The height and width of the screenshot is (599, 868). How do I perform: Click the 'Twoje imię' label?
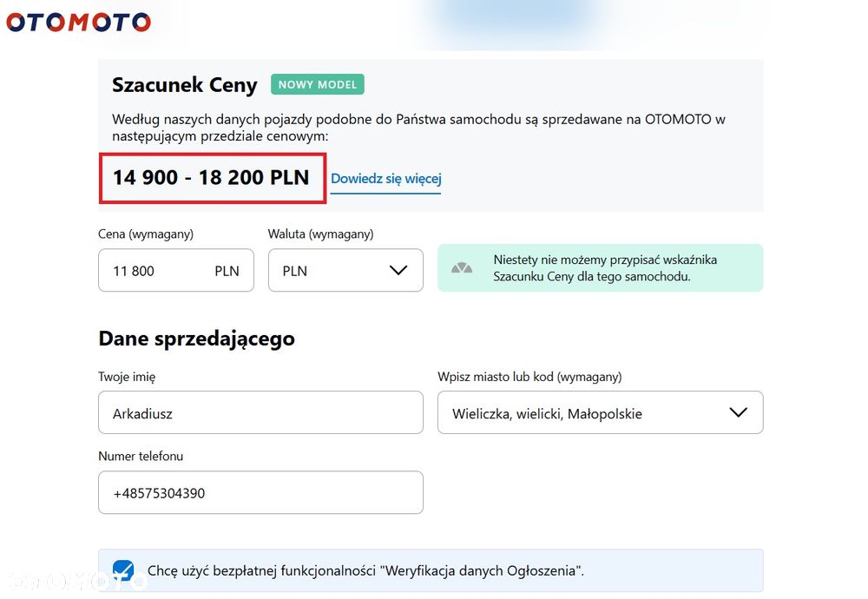127,377
